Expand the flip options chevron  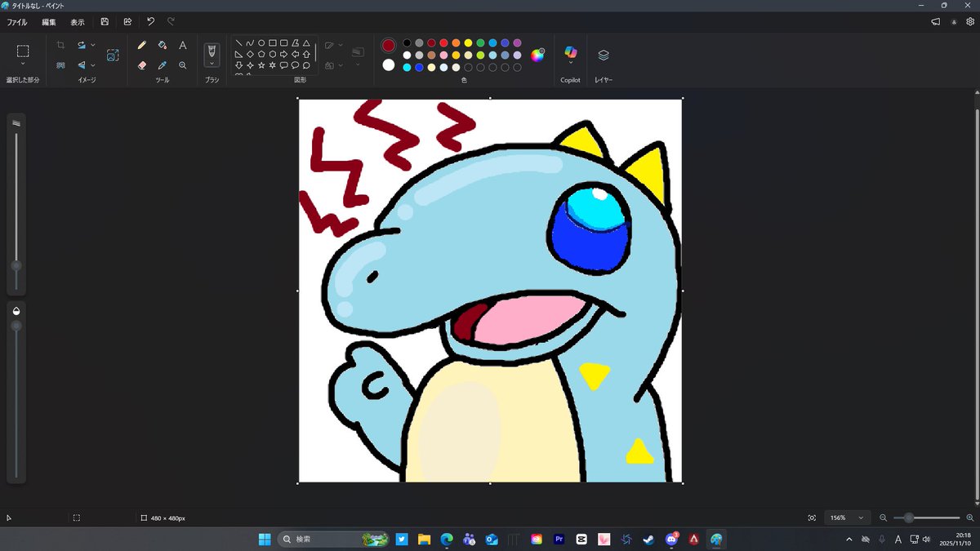pos(93,65)
